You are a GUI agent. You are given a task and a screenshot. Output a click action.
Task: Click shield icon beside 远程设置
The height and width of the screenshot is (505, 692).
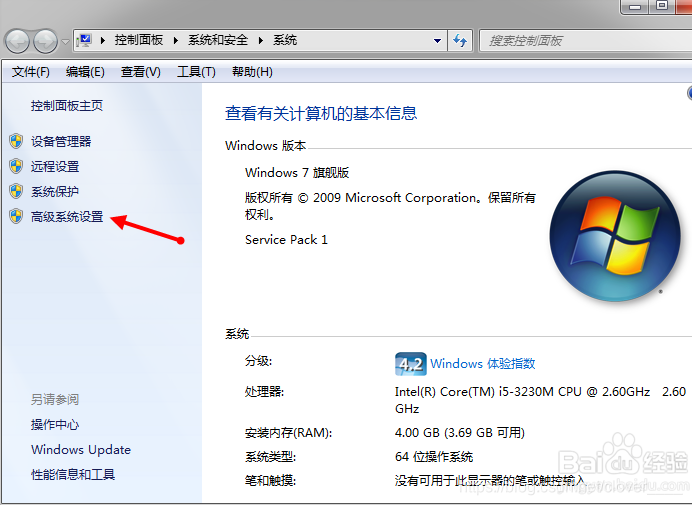[x=16, y=166]
